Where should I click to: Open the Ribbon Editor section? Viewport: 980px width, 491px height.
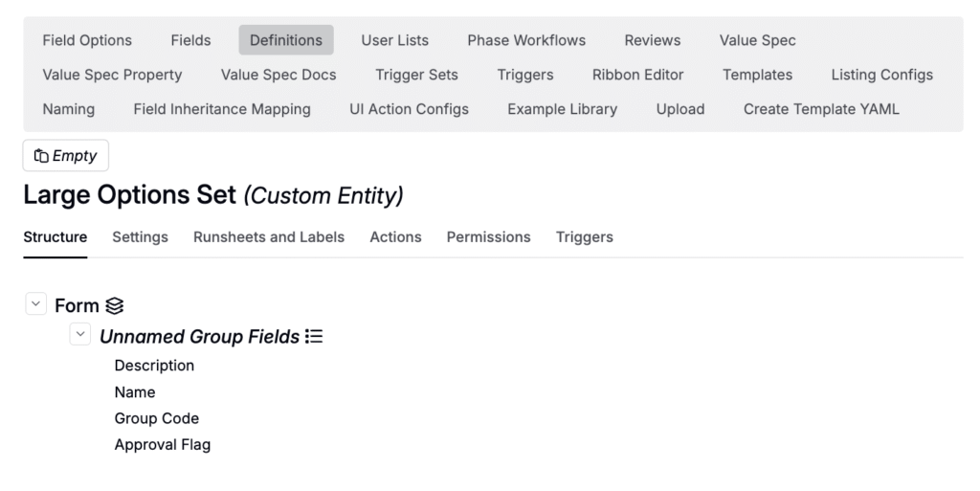(637, 75)
